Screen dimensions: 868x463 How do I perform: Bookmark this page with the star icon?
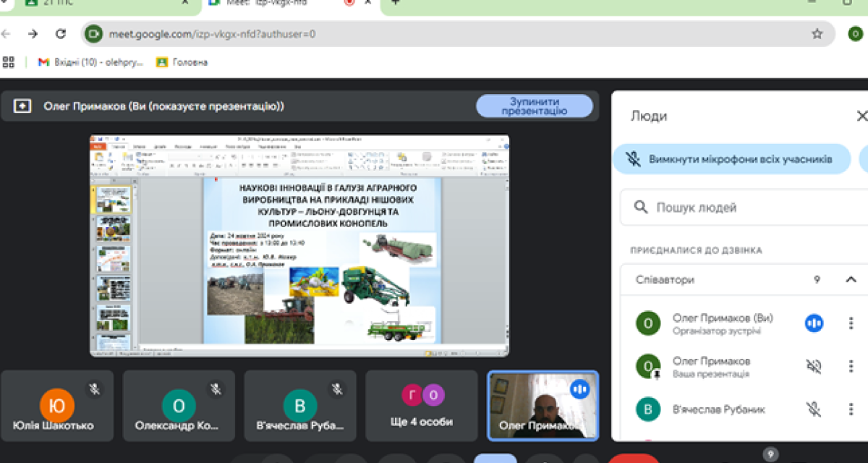pyautogui.click(x=817, y=34)
